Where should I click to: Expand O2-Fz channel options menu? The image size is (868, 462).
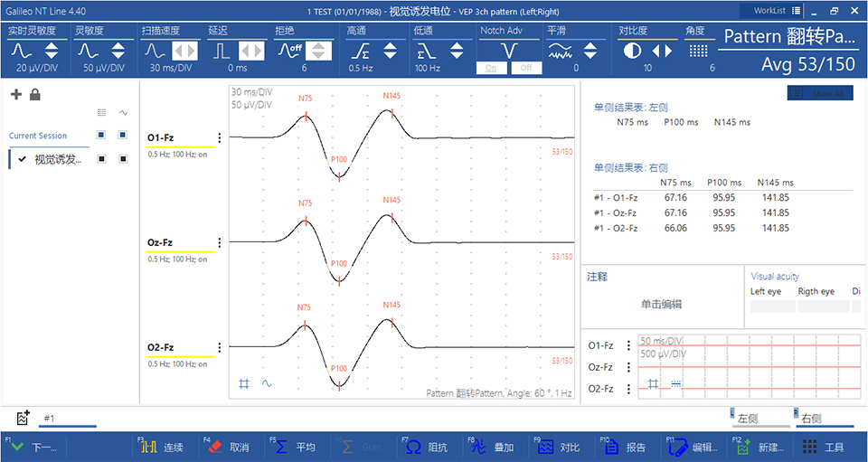coord(220,347)
